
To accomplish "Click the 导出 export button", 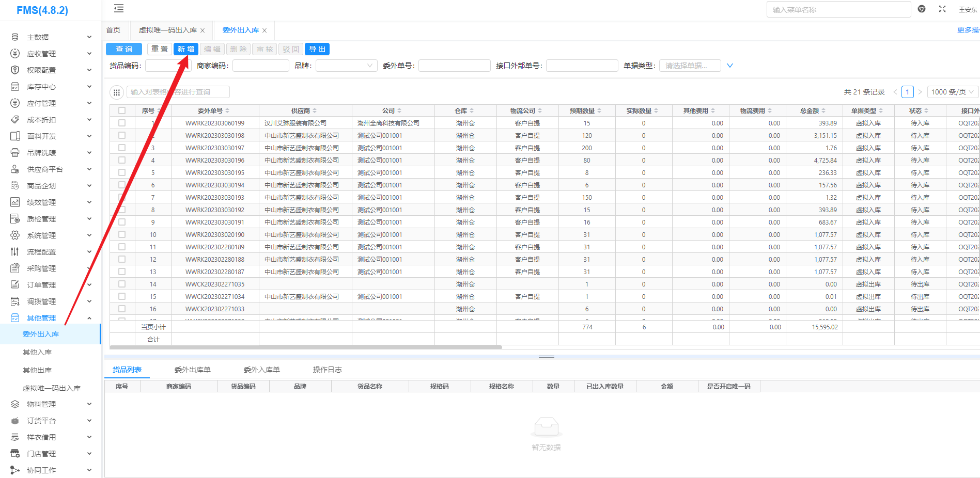I will (317, 49).
